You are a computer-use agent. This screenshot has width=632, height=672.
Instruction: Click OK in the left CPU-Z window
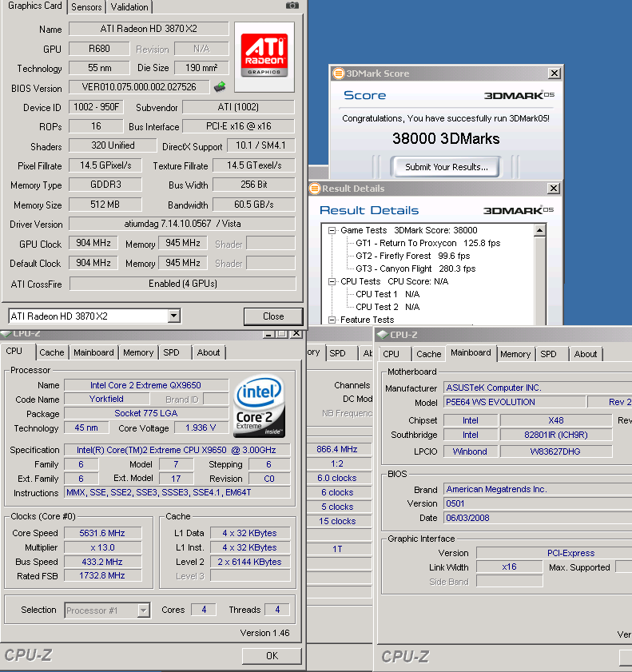coord(272,656)
